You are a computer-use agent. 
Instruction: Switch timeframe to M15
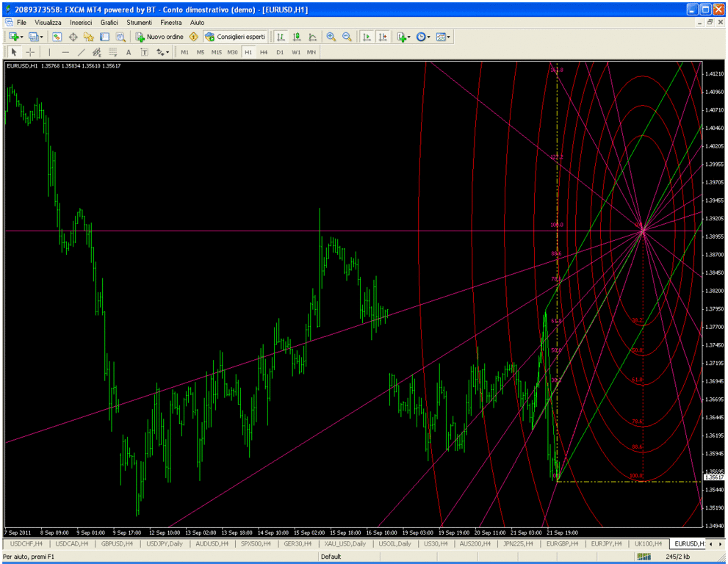point(217,52)
